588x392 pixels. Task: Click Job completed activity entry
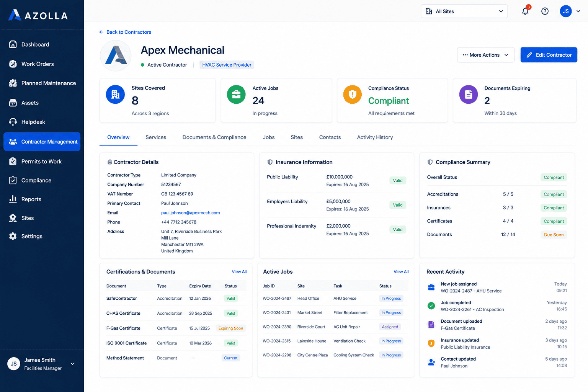point(497,306)
